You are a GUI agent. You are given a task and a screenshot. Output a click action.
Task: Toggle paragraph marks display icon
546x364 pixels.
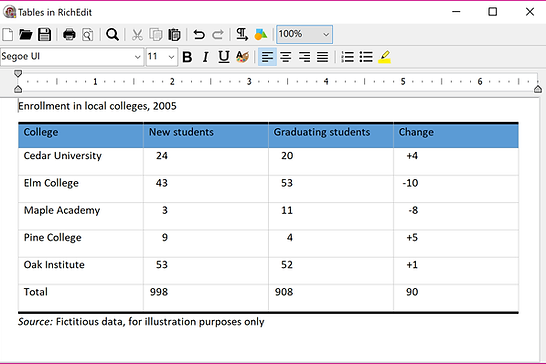242,34
